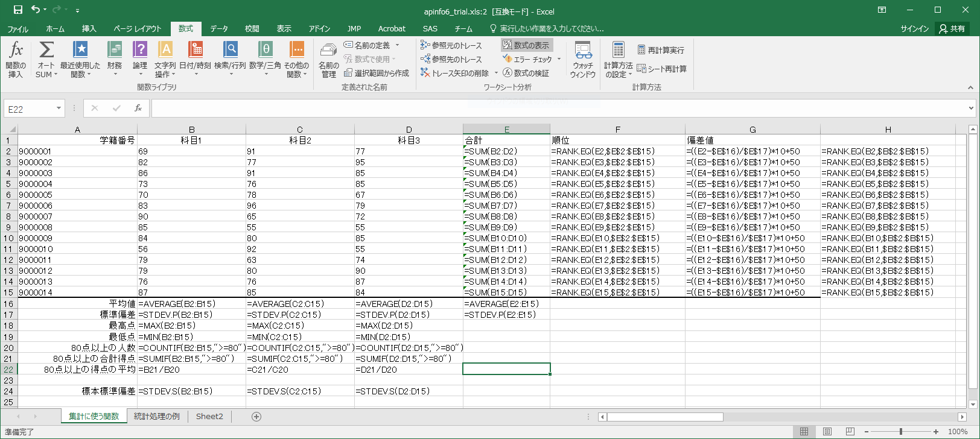Switch to page break preview in status bar
This screenshot has height=439, width=980.
click(850, 432)
